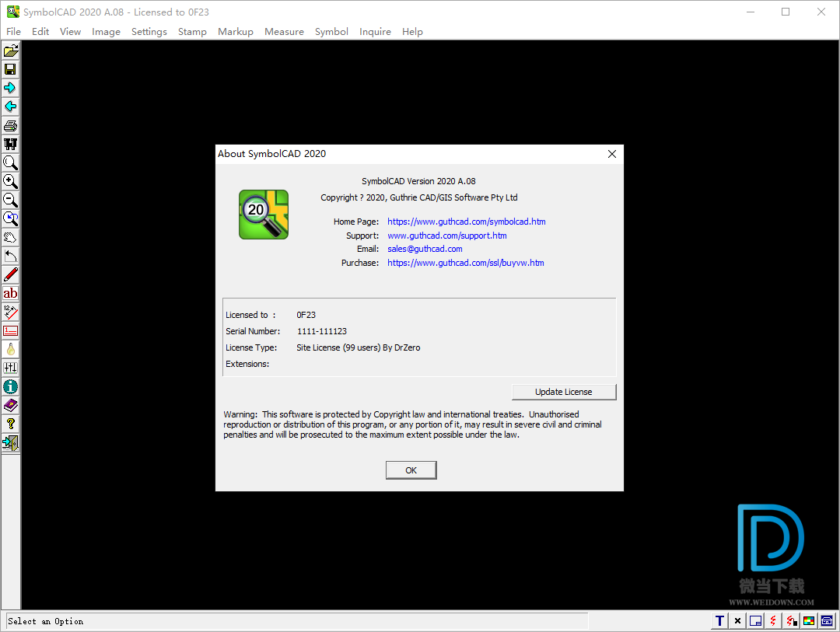Click the blue info circle icon
This screenshot has width=840, height=632.
[11, 386]
